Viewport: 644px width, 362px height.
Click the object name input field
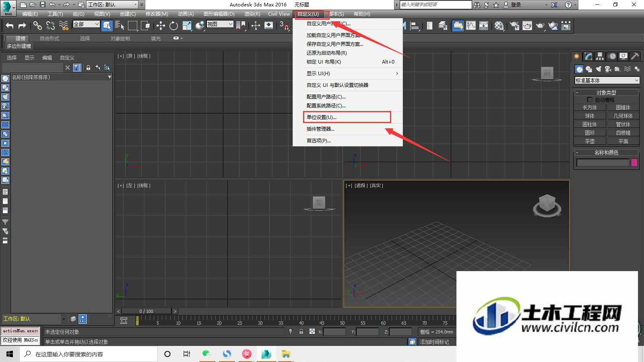click(603, 162)
